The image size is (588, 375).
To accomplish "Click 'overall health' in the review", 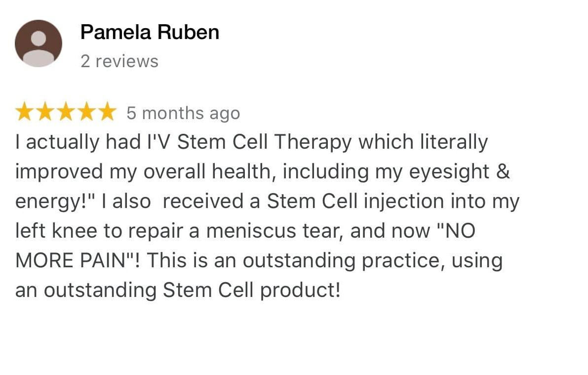I will 207,172.
